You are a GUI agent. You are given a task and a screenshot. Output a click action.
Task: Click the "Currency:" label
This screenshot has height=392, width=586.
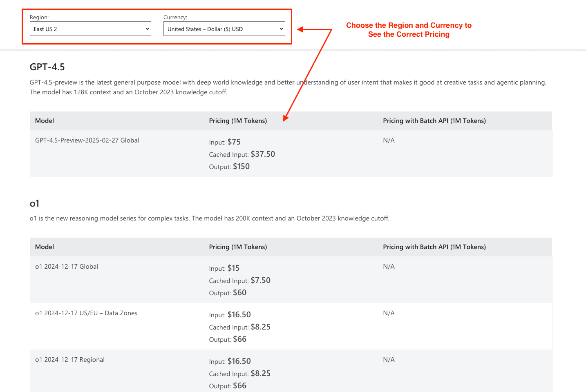coord(175,17)
